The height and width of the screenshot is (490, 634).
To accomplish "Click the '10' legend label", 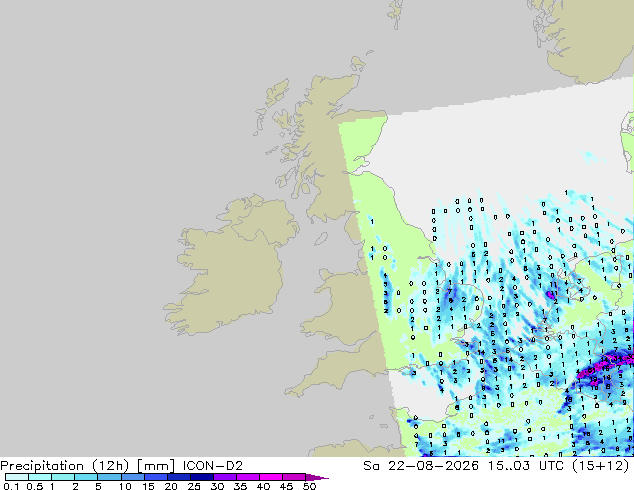I will point(125,486).
